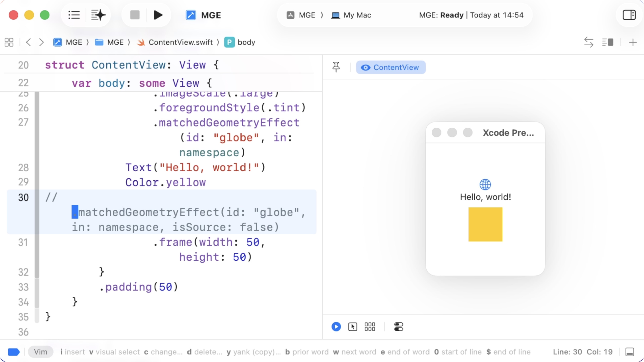Start the live preview mode button
This screenshot has height=362, width=644.
click(x=336, y=326)
